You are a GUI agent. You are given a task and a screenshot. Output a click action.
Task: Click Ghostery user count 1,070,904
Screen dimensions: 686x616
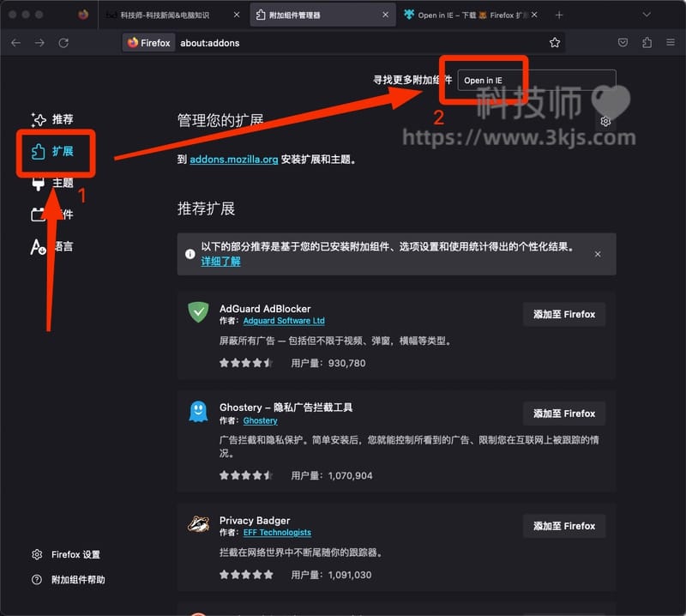tap(332, 476)
